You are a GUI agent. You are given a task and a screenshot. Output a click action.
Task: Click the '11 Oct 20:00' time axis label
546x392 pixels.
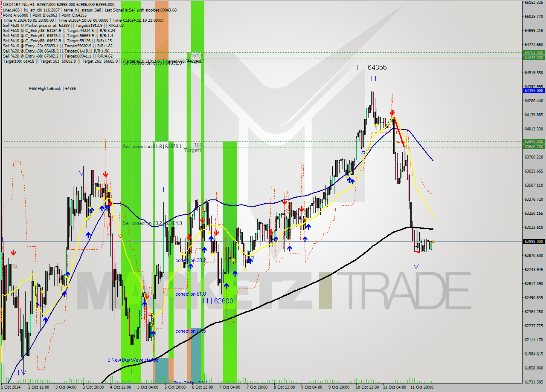click(422, 387)
